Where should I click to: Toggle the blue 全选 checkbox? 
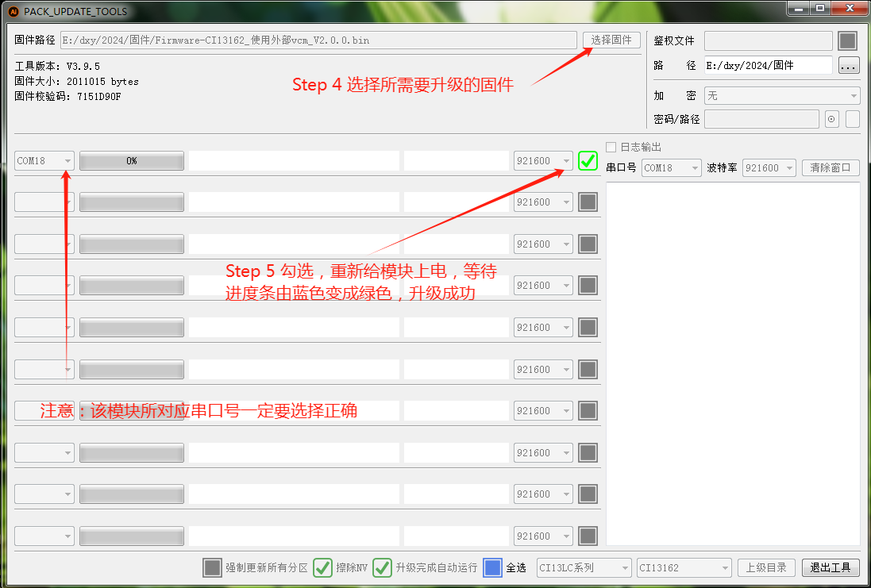pyautogui.click(x=493, y=567)
